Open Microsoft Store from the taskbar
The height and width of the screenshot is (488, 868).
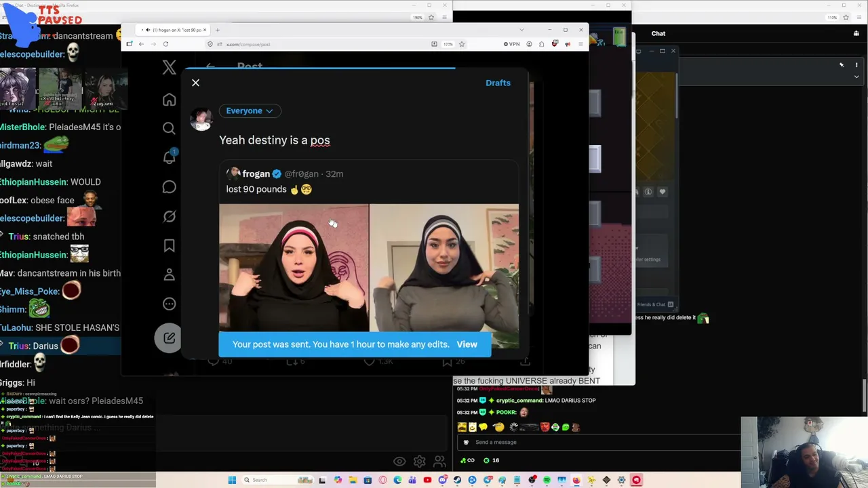click(368, 480)
